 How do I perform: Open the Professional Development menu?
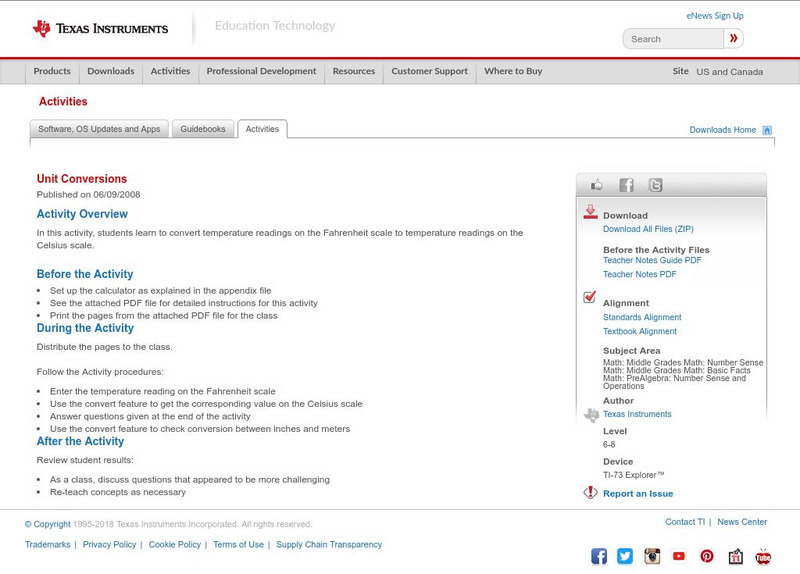click(x=261, y=71)
